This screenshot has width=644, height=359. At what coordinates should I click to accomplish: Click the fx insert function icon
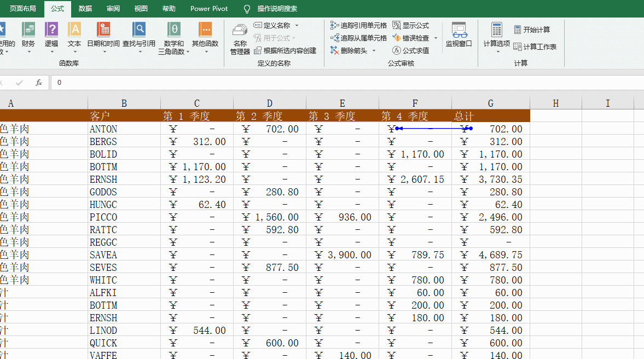(39, 83)
